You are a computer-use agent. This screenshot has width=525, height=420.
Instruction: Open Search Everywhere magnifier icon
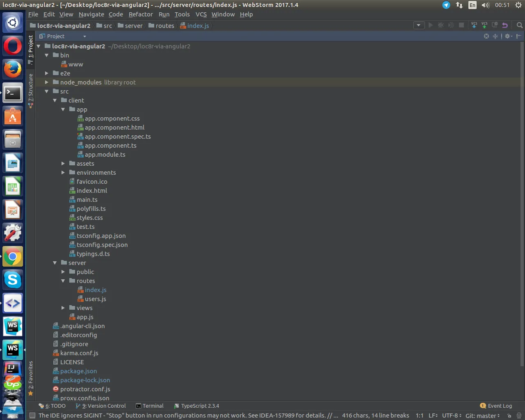coord(520,25)
